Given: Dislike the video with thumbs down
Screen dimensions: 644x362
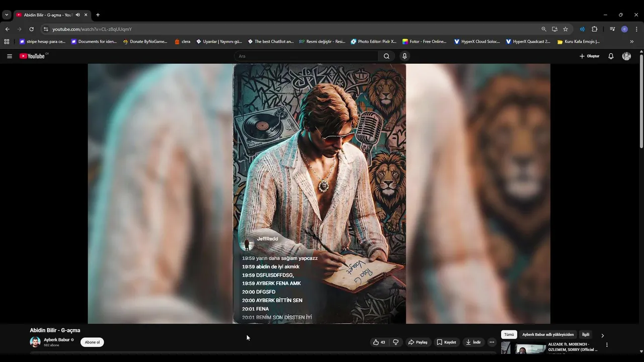Looking at the screenshot, I should pos(396,342).
